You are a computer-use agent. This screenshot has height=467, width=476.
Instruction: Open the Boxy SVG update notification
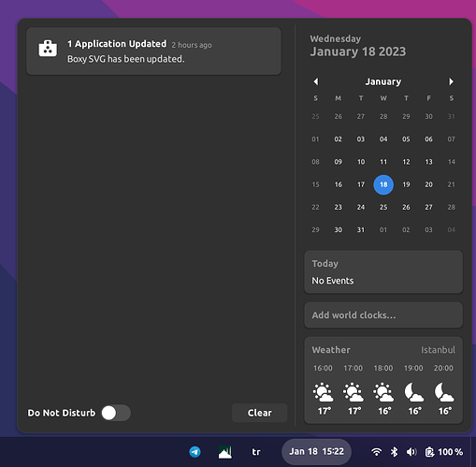pyautogui.click(x=153, y=51)
